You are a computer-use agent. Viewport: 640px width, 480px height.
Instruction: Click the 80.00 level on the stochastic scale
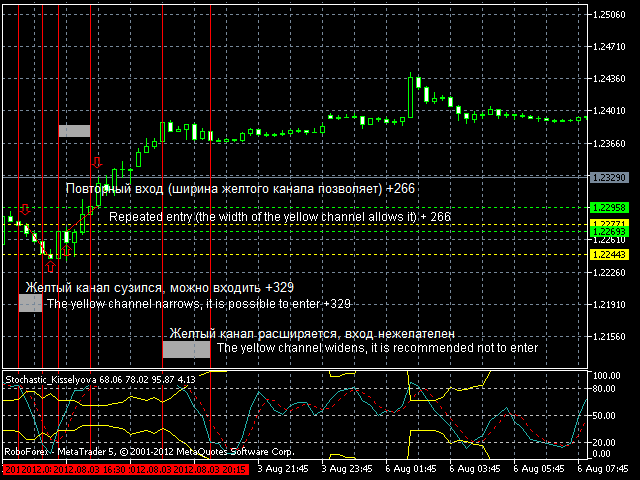pyautogui.click(x=606, y=389)
